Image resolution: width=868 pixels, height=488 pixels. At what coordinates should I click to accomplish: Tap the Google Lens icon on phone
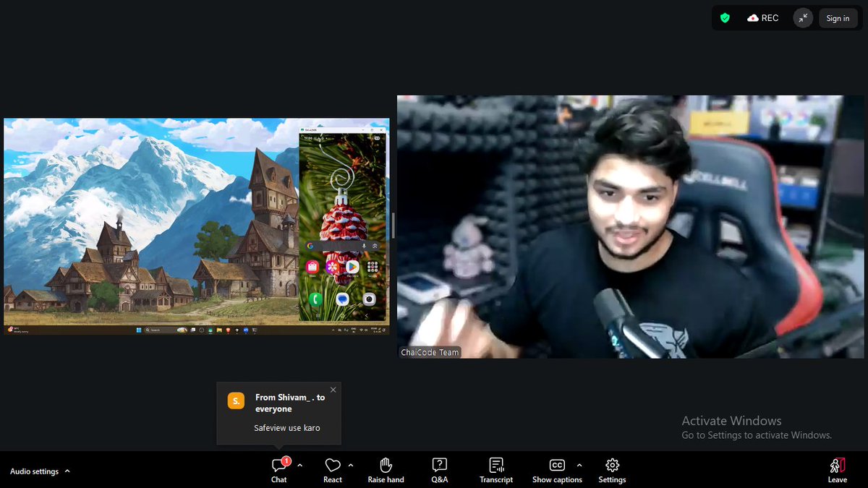(x=375, y=246)
